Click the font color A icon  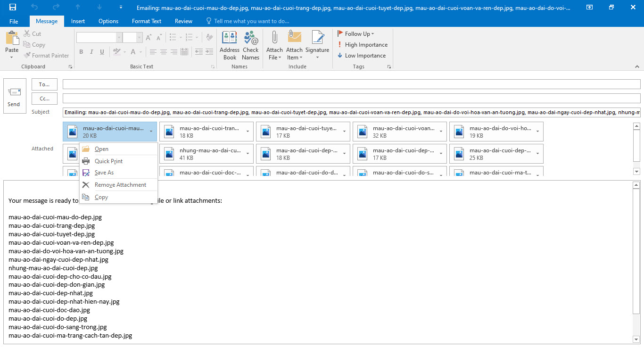tap(133, 52)
